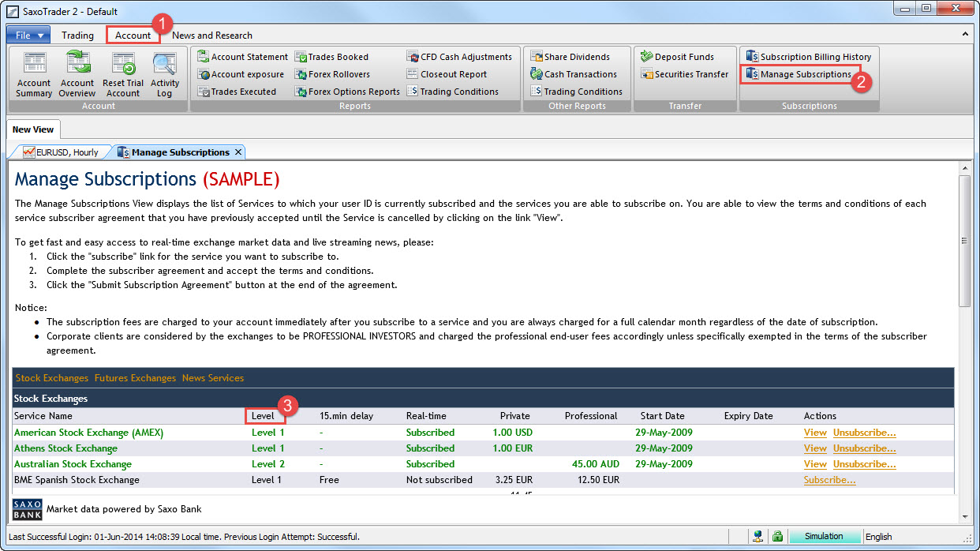Open Account exposure report

point(240,74)
